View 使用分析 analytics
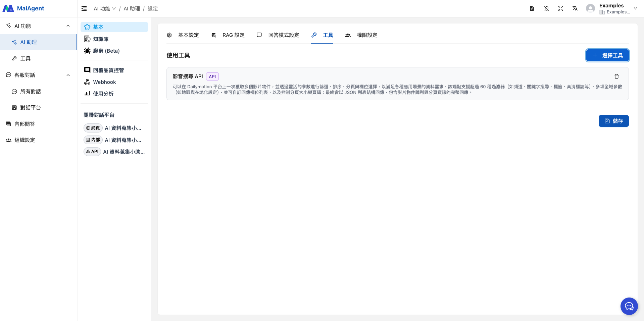 pyautogui.click(x=103, y=94)
